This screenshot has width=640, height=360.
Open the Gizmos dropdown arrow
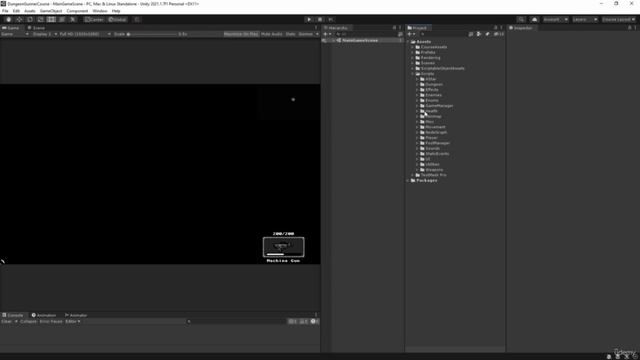click(317, 34)
